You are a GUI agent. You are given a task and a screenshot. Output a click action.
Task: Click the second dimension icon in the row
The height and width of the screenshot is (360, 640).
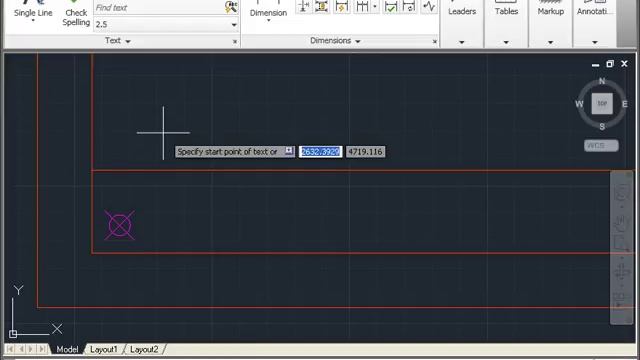322,6
